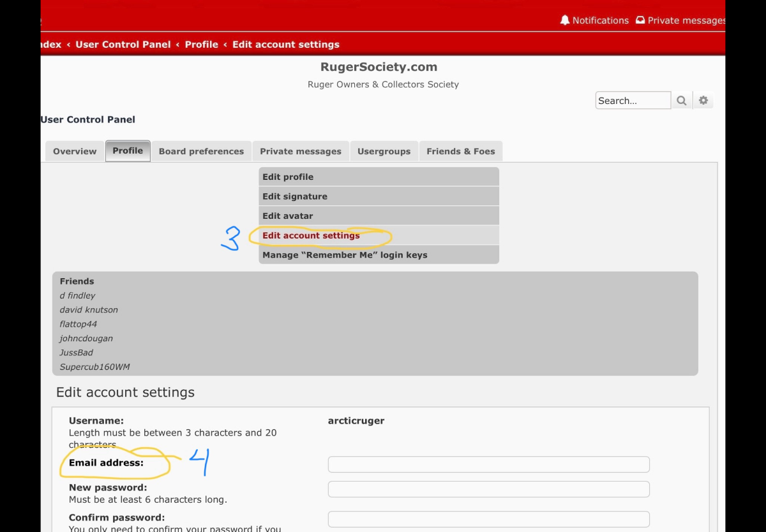Open advanced search gear icon
Screen dimensions: 766x532
click(x=703, y=101)
